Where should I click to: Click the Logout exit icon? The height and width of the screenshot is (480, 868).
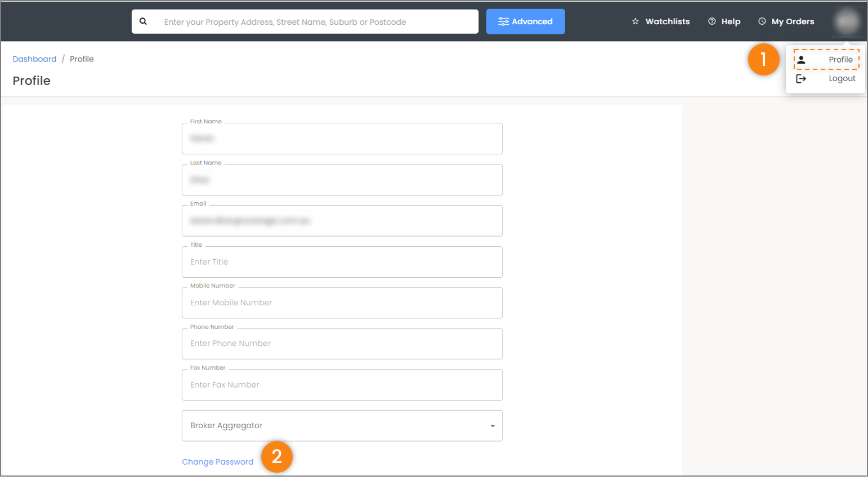801,79
